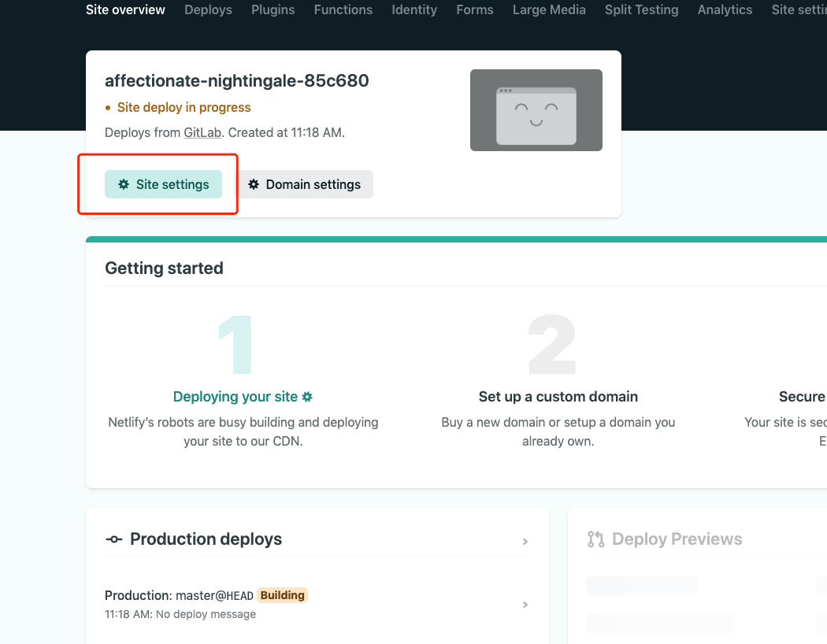This screenshot has height=644, width=827.
Task: Click the Getting started heading
Action: coord(164,268)
